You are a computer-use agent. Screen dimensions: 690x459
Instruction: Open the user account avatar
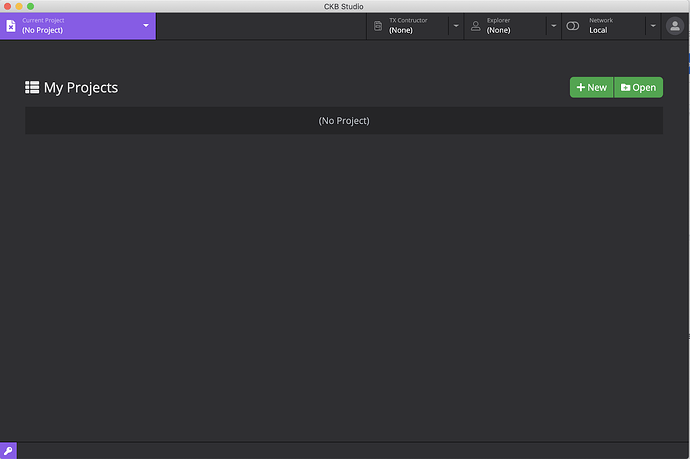[x=675, y=26]
